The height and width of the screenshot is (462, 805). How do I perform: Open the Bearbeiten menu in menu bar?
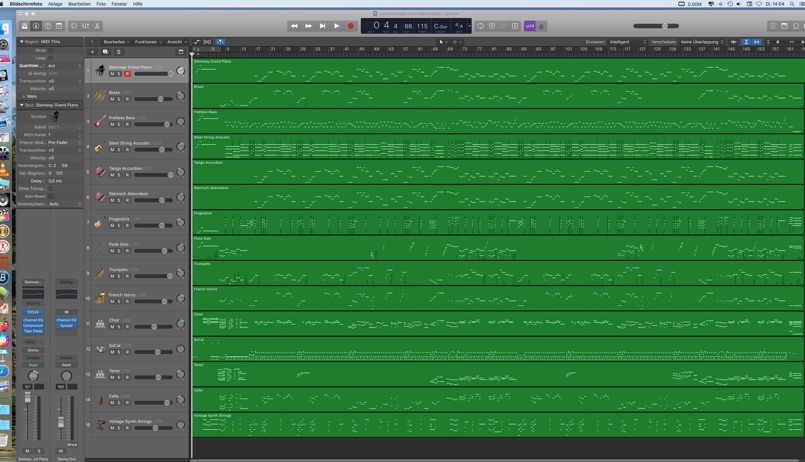pos(79,4)
